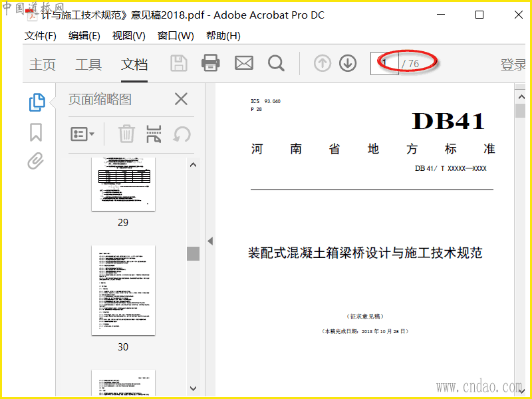Switch to the 主页 tab
Screen dimensions: 532x399
click(x=43, y=65)
